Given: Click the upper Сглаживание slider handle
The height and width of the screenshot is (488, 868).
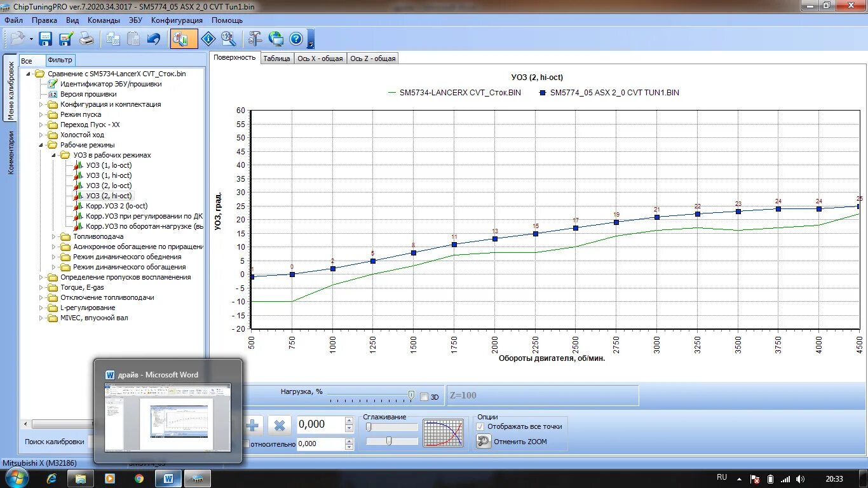Looking at the screenshot, I should (369, 427).
